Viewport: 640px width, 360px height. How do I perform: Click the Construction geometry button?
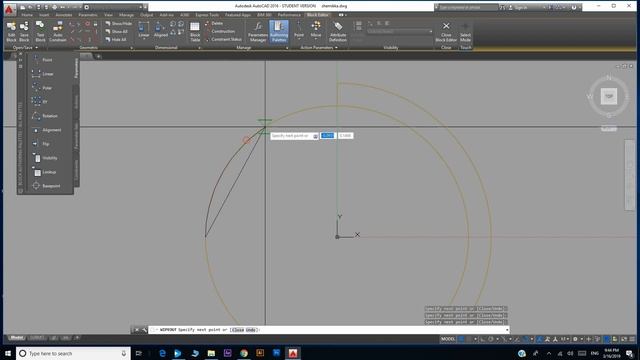[220, 31]
